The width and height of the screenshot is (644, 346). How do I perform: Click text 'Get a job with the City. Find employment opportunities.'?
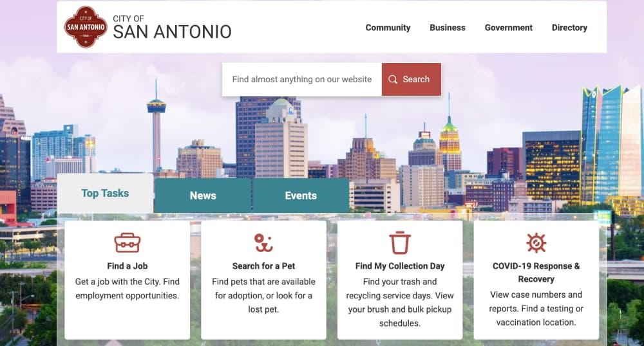[128, 289]
